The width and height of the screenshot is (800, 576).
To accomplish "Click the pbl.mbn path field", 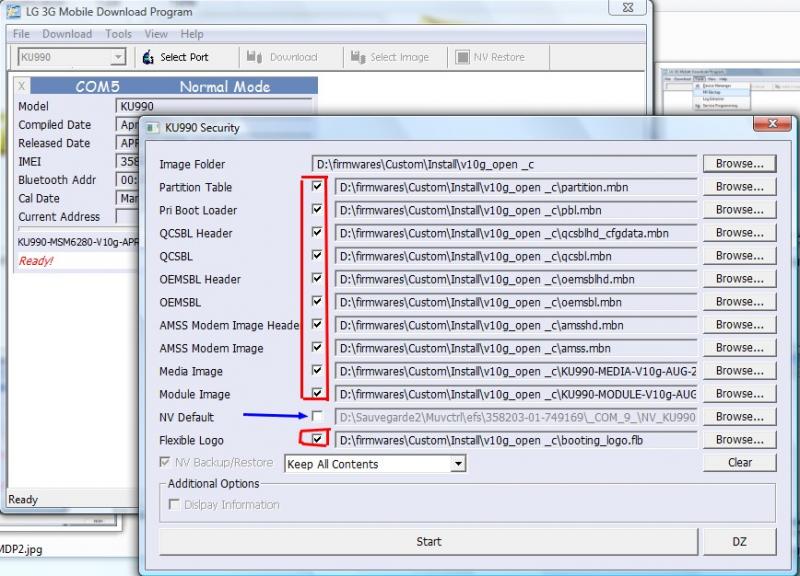I will coord(516,210).
